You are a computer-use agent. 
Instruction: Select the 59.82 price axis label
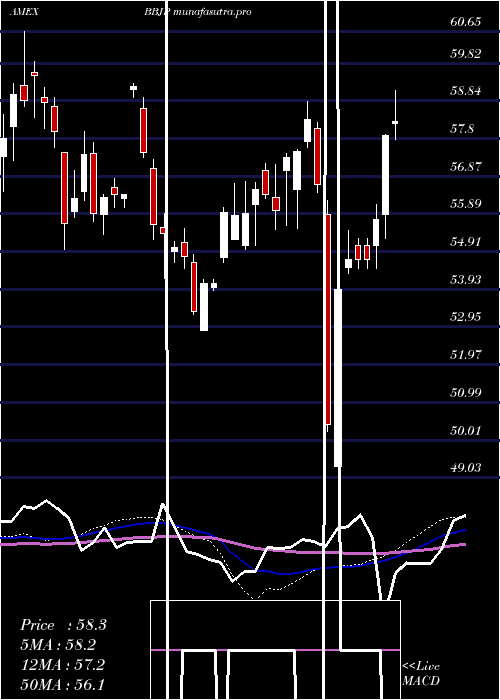click(466, 54)
